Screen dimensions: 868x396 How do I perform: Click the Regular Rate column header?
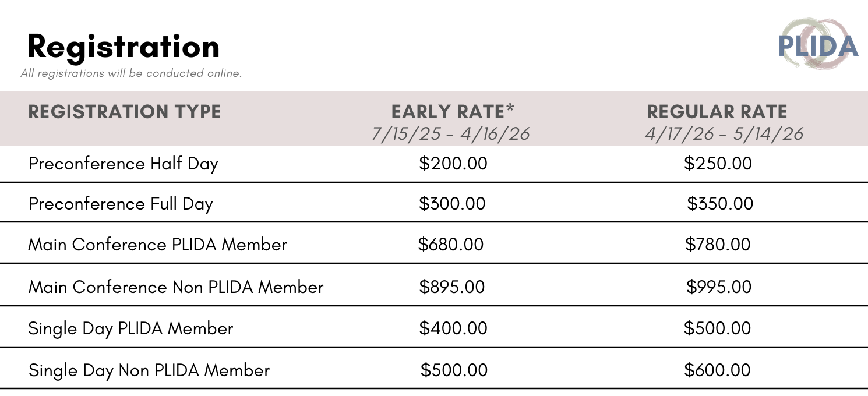[717, 111]
